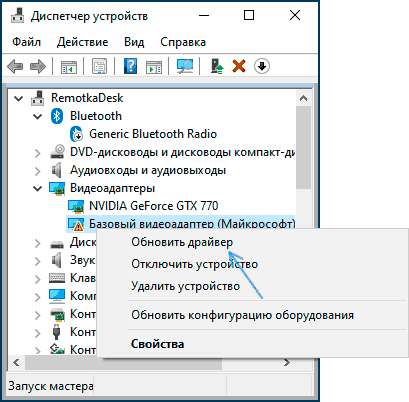This screenshot has height=402, width=409.
Task: Click the Generic Bluetooth Radio device icon
Action: tap(76, 134)
